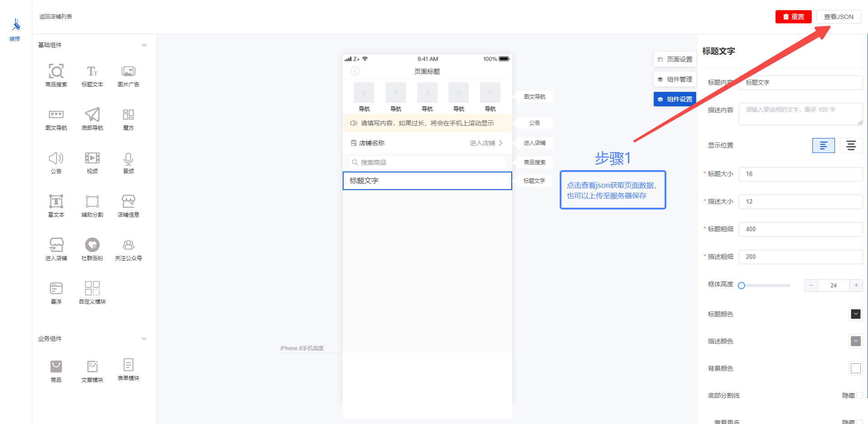Collapse the 业务组件 section

tap(144, 338)
